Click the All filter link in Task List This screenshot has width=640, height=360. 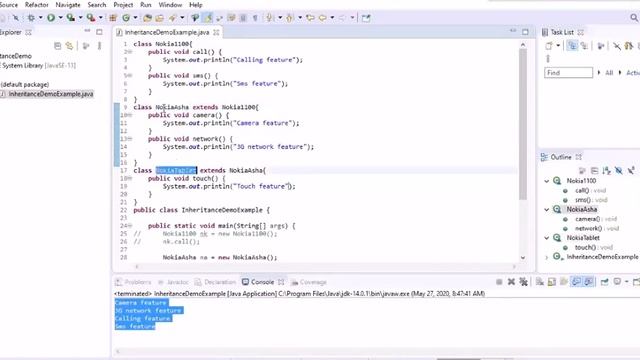[609, 73]
